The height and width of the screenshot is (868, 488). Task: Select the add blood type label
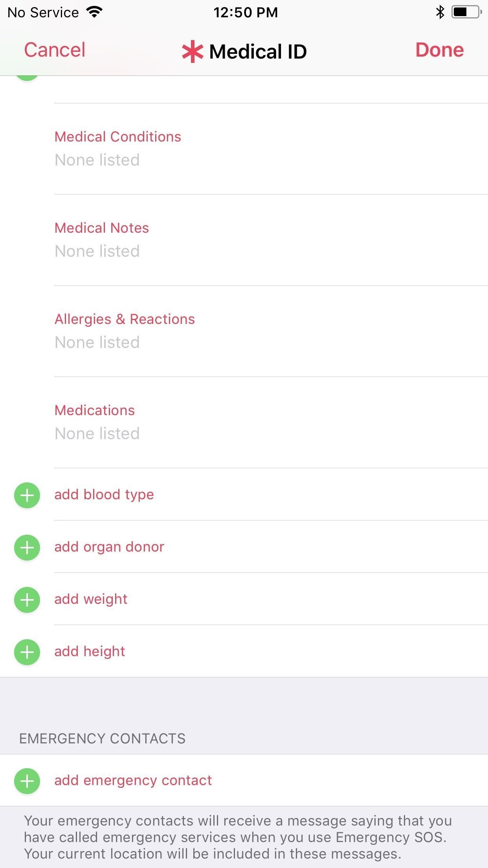[x=104, y=495]
